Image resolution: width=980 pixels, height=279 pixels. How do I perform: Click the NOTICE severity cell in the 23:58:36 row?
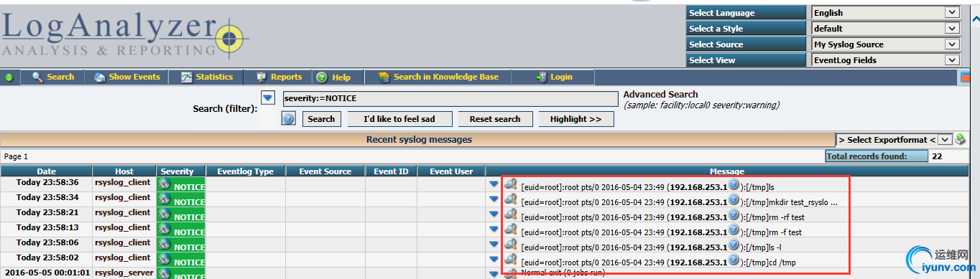(181, 184)
